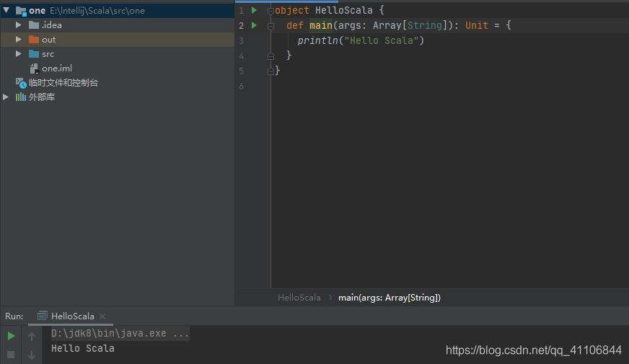Click the main method name in editor
629x364 pixels.
point(320,25)
